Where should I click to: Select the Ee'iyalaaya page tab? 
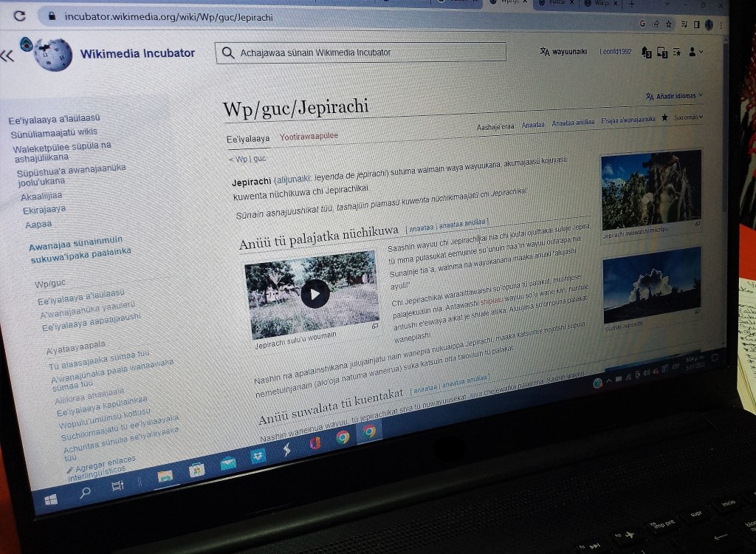248,139
